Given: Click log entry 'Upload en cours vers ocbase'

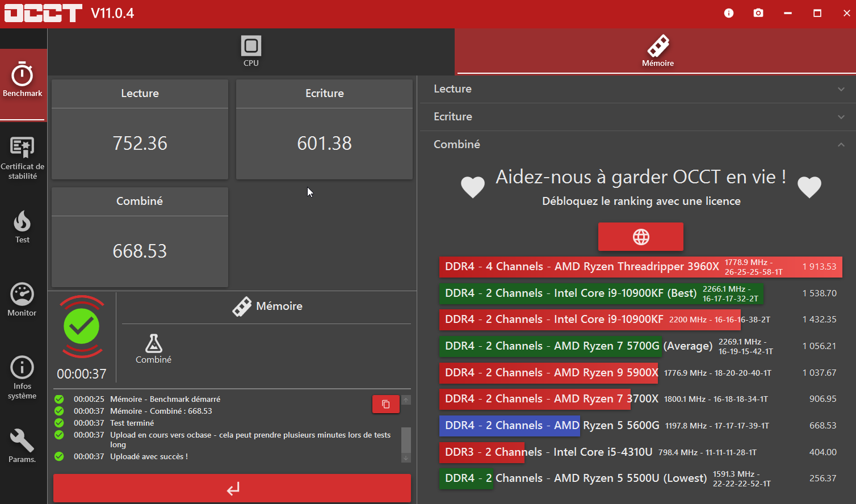Looking at the screenshot, I should pyautogui.click(x=250, y=440).
